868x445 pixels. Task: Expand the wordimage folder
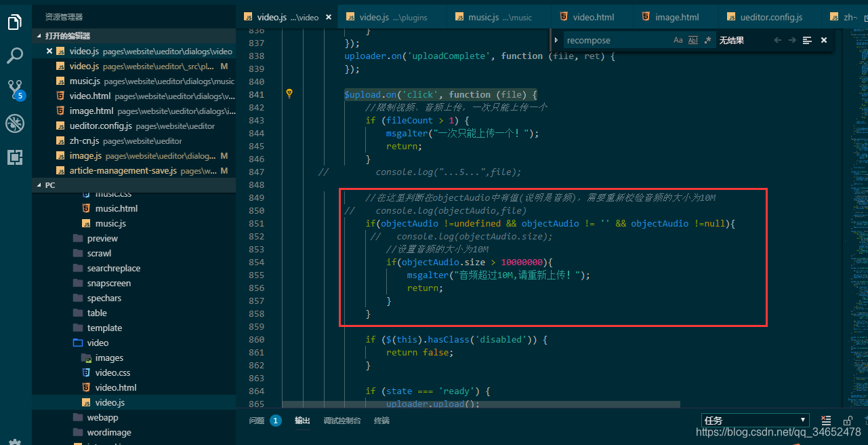pyautogui.click(x=109, y=432)
